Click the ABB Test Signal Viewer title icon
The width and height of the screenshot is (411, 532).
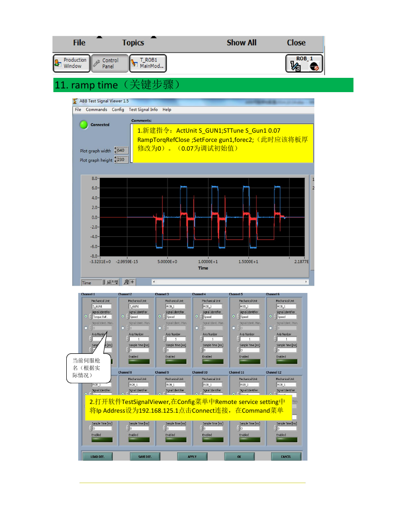point(75,101)
